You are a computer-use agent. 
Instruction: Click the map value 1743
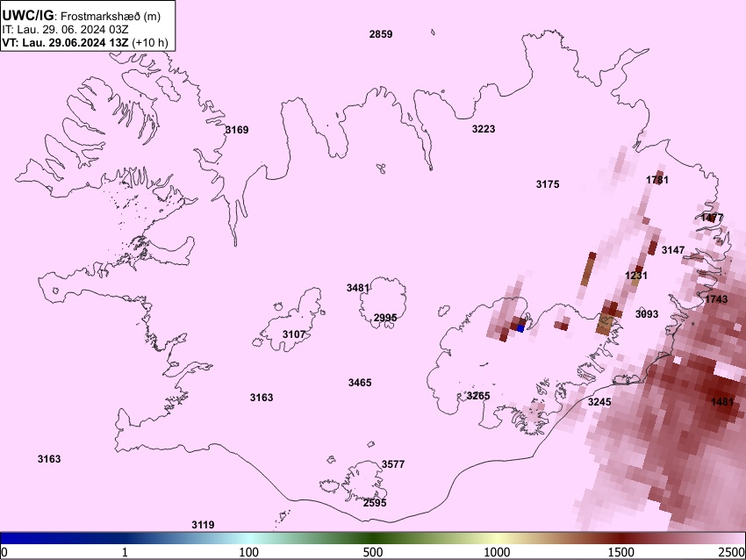[716, 299]
